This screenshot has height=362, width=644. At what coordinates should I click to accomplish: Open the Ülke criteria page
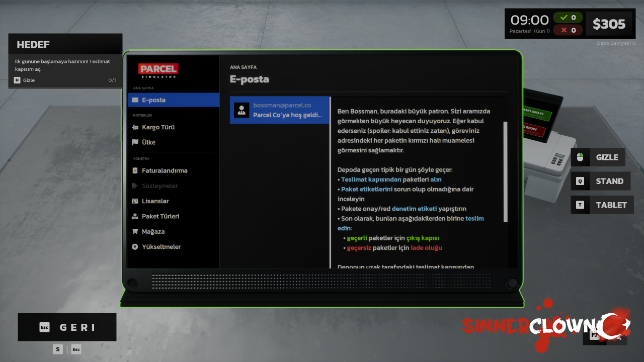click(174, 142)
